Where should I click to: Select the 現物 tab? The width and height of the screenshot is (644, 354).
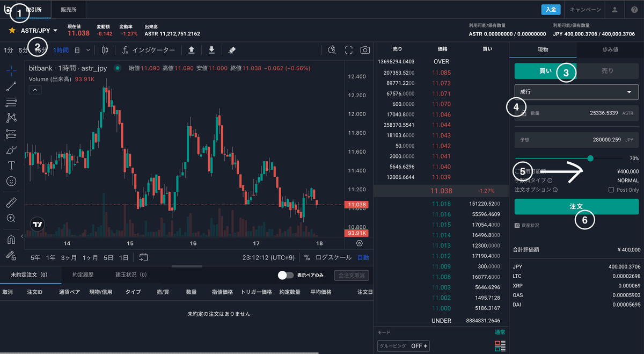[x=543, y=49]
